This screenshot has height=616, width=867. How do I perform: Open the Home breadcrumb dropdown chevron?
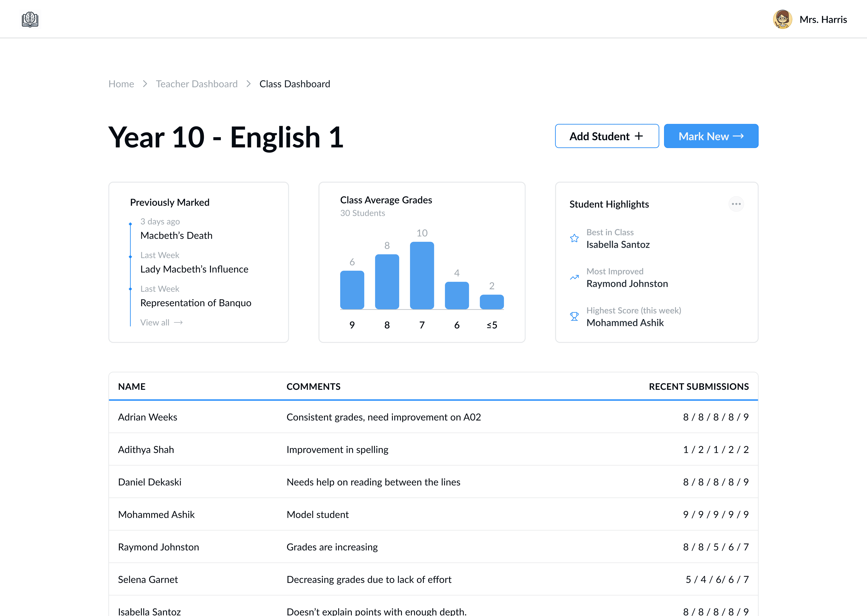[x=145, y=83]
